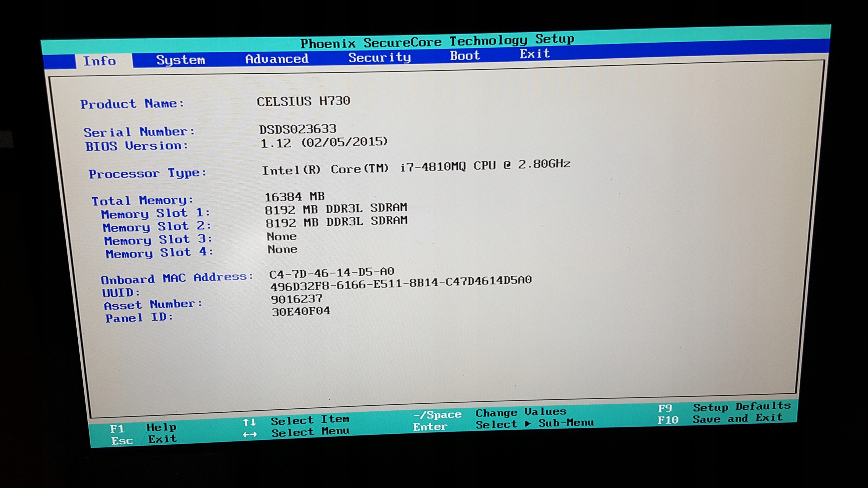Click the Sub-Menu triangle arrow icon
The height and width of the screenshot is (488, 868).
click(x=528, y=424)
